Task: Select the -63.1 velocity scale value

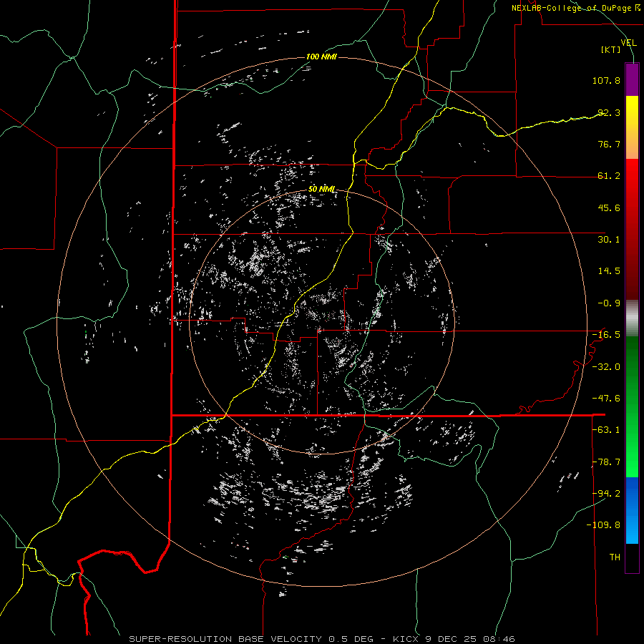Action: (x=606, y=430)
